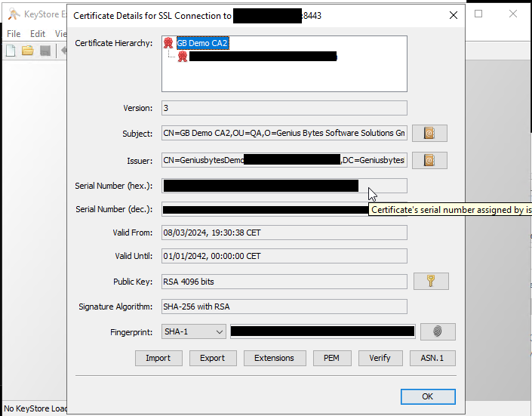532x416 pixels.
Task: Open the certificate fingerprint details icon
Action: click(x=438, y=331)
